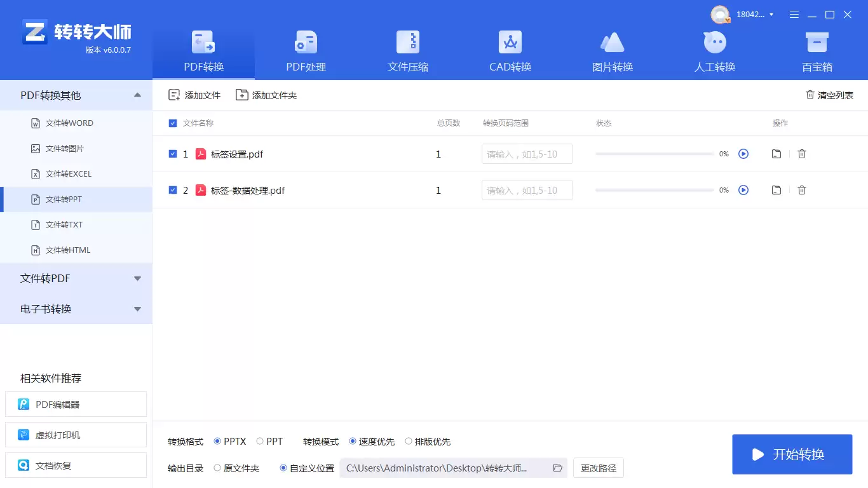The height and width of the screenshot is (488, 868).
Task: Switch to 文件转WORD conversion
Action: coord(70,123)
